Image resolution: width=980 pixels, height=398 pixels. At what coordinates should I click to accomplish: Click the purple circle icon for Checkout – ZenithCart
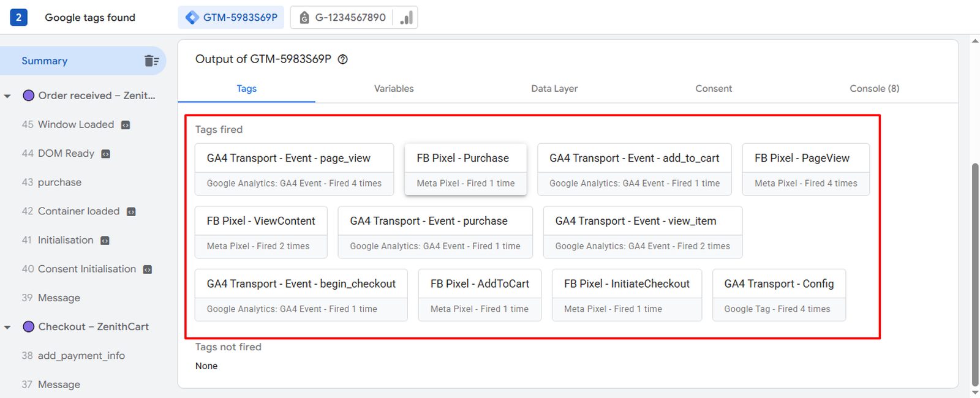coord(28,326)
